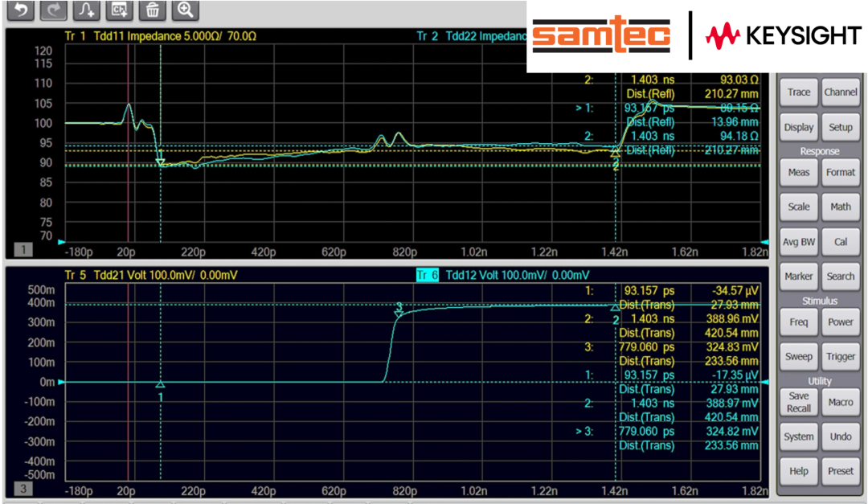Viewport: 868px width, 504px height.
Task: Open the Freq stimulus button
Action: [799, 322]
